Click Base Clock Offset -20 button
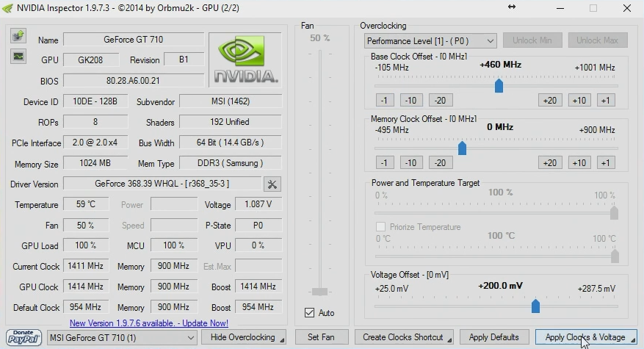 point(441,101)
